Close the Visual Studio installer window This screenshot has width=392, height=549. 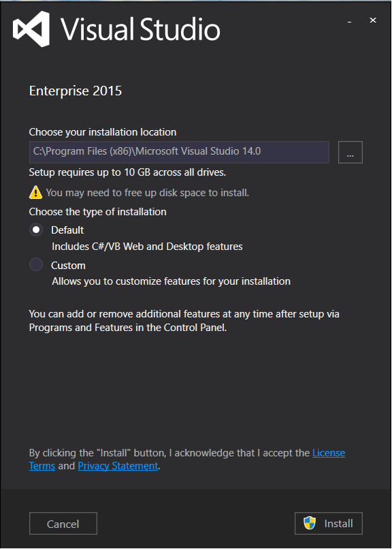click(x=373, y=20)
